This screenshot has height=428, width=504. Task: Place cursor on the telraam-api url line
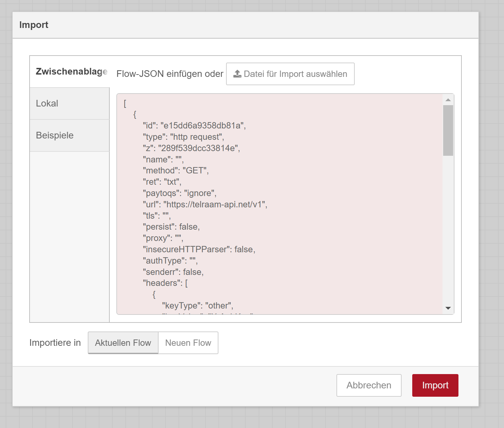pos(205,204)
